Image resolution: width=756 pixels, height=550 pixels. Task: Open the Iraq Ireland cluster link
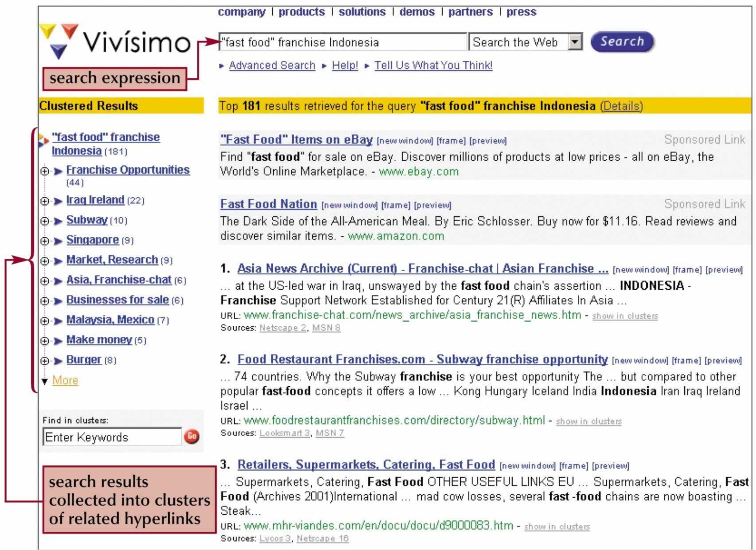pos(95,200)
